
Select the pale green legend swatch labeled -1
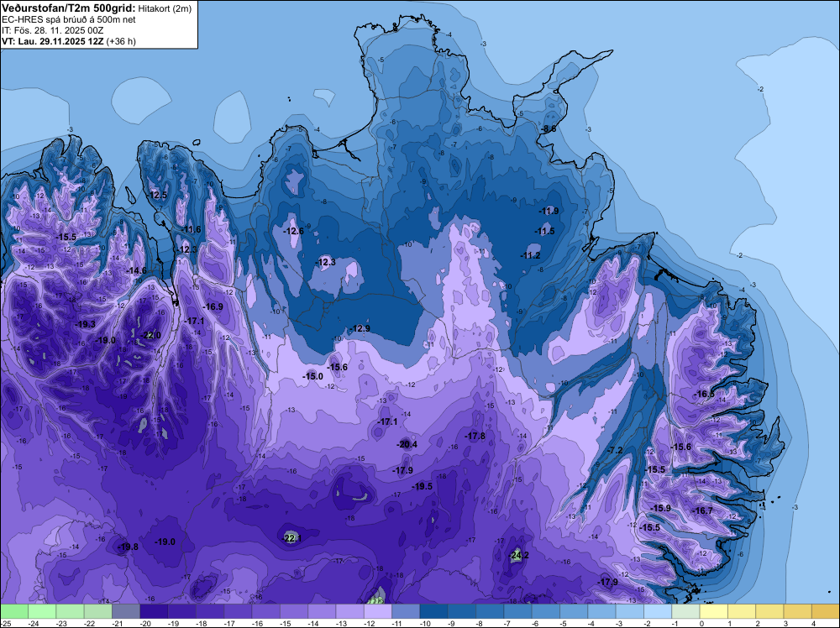685,611
